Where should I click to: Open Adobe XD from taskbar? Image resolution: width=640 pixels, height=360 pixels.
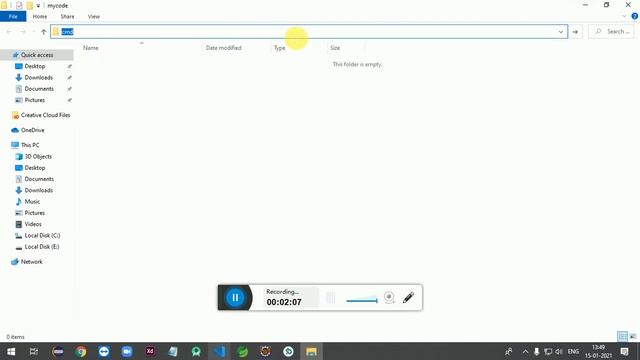[x=150, y=351]
